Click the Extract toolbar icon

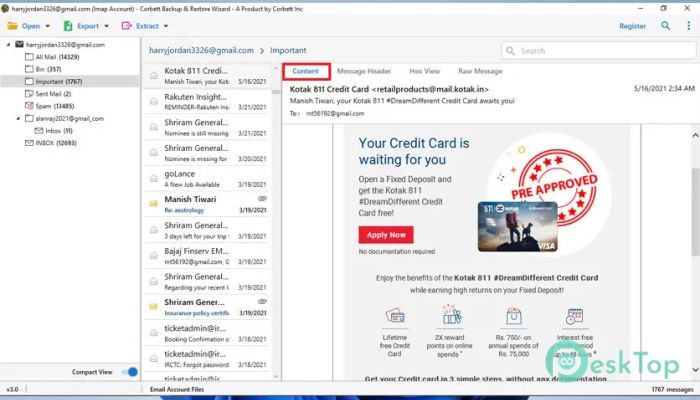click(x=126, y=26)
